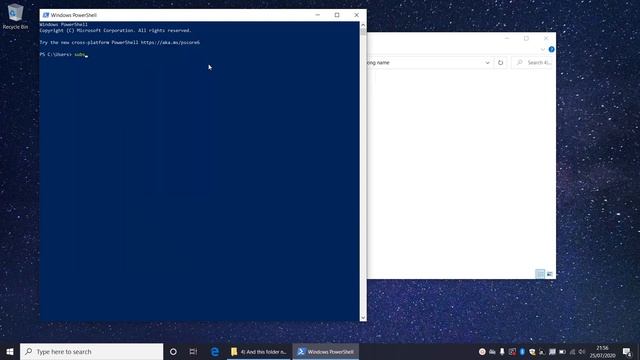Open File Explorer help icon
The height and width of the screenshot is (360, 640).
click(x=551, y=49)
